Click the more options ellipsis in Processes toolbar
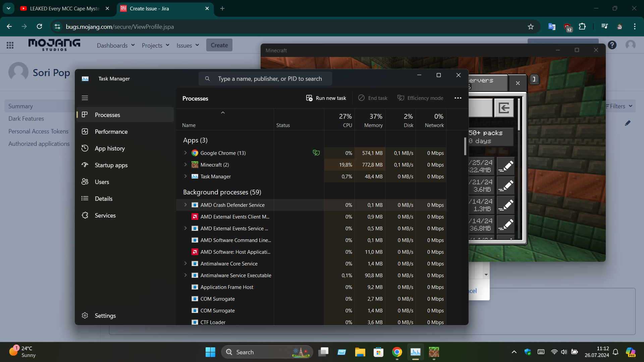Screen dimensions: 644x362 [x=458, y=98]
